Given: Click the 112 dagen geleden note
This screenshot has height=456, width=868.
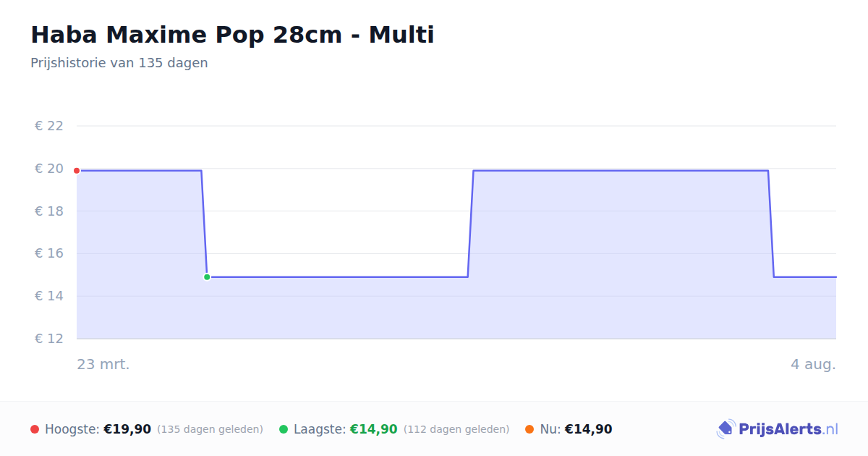Looking at the screenshot, I should point(456,429).
